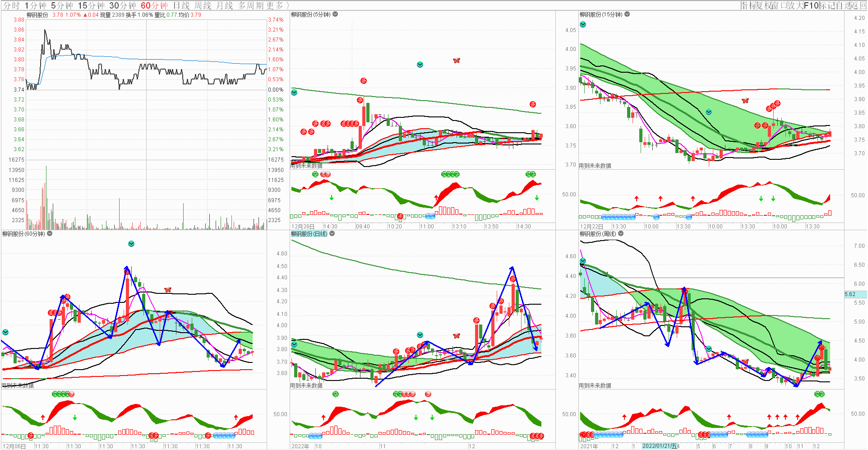The image size is (868, 450).
Task: Switch to the 月线 monthly tab
Action: coord(225,5)
